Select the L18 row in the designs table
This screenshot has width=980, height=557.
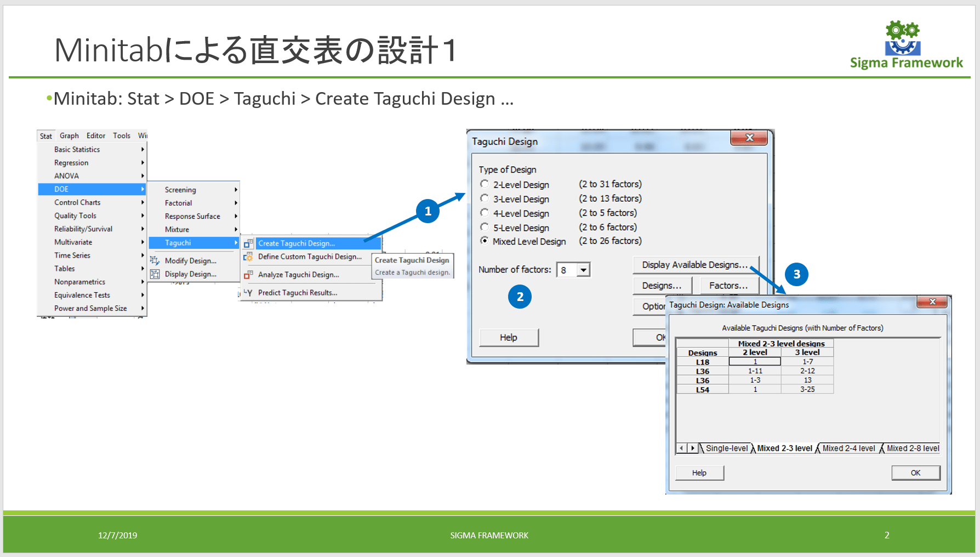tap(702, 361)
